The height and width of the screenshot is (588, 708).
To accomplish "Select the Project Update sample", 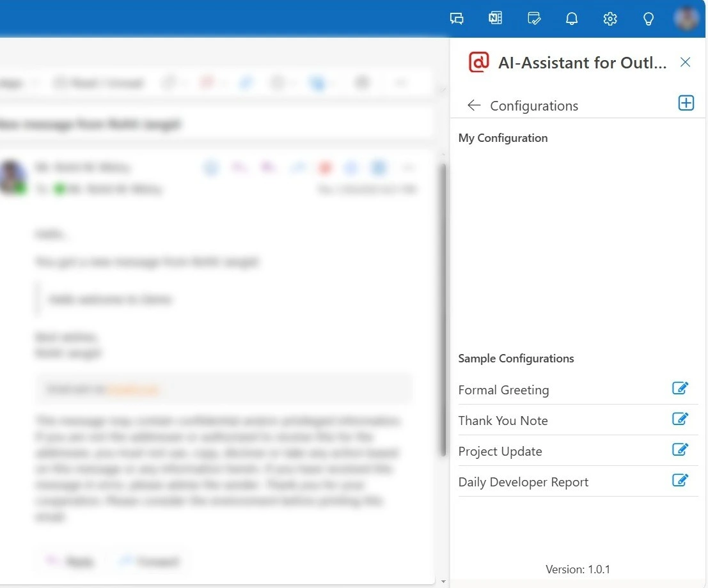I will 500,451.
